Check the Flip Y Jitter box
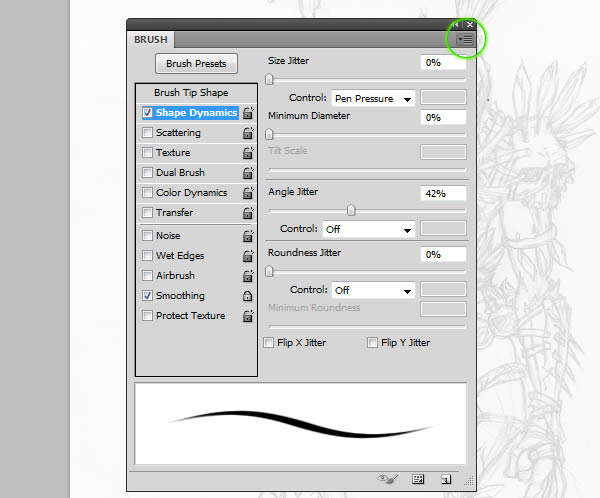This screenshot has height=498, width=600. pyautogui.click(x=372, y=342)
